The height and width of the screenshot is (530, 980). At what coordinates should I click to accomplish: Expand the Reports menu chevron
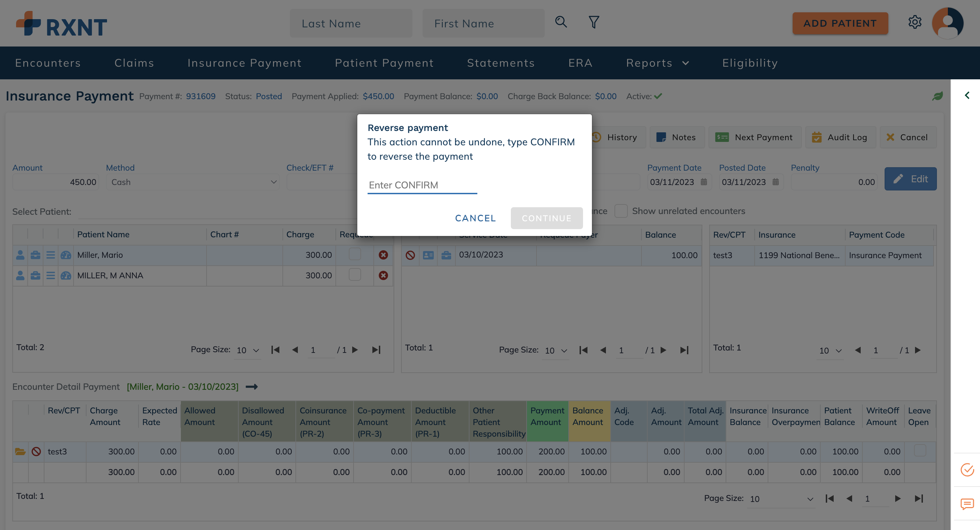tap(686, 63)
